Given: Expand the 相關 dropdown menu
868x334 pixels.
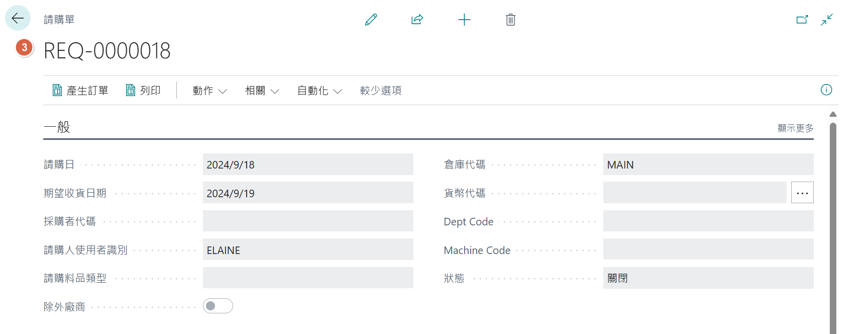Looking at the screenshot, I should (262, 91).
